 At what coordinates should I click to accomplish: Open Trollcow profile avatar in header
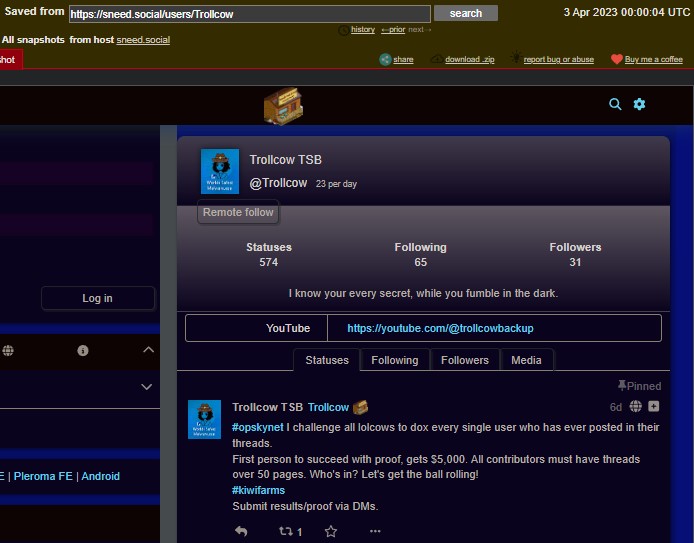pos(220,171)
